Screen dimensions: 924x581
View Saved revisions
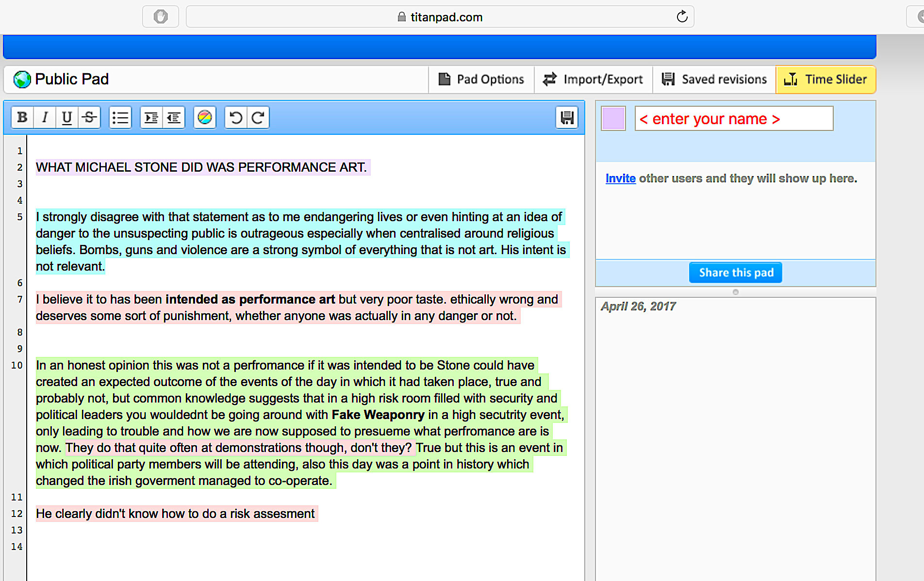click(714, 80)
